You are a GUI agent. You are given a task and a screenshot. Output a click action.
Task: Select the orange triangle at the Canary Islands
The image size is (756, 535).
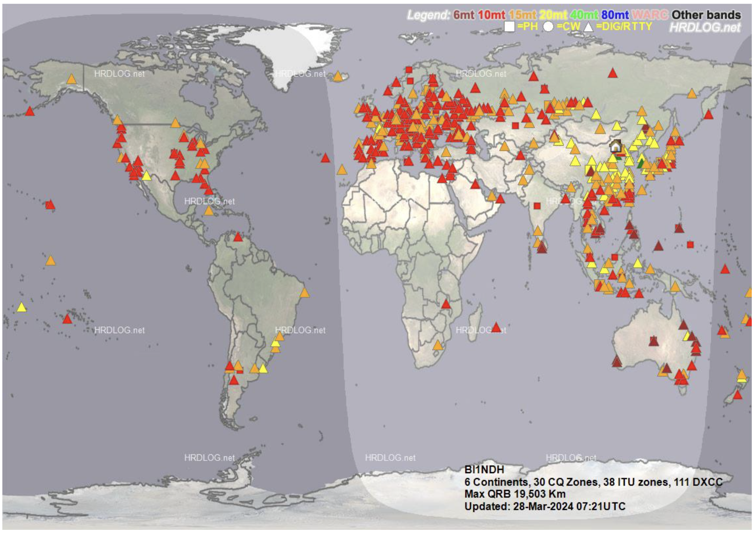[x=342, y=170]
